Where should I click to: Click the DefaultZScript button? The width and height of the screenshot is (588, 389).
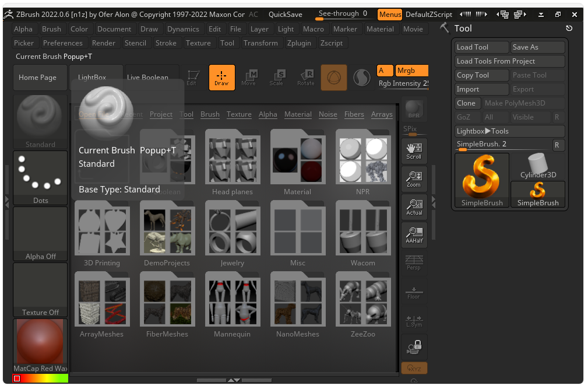coord(429,15)
